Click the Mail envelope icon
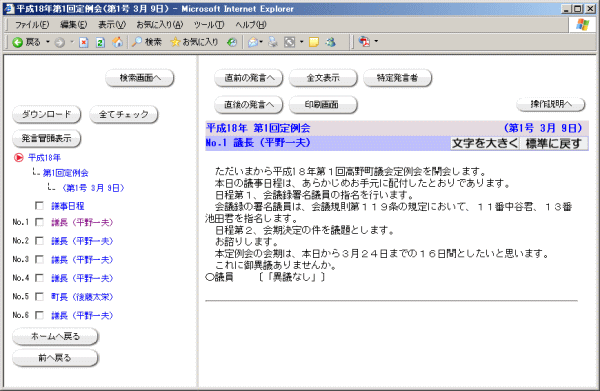This screenshot has width=600, height=391. click(x=253, y=42)
